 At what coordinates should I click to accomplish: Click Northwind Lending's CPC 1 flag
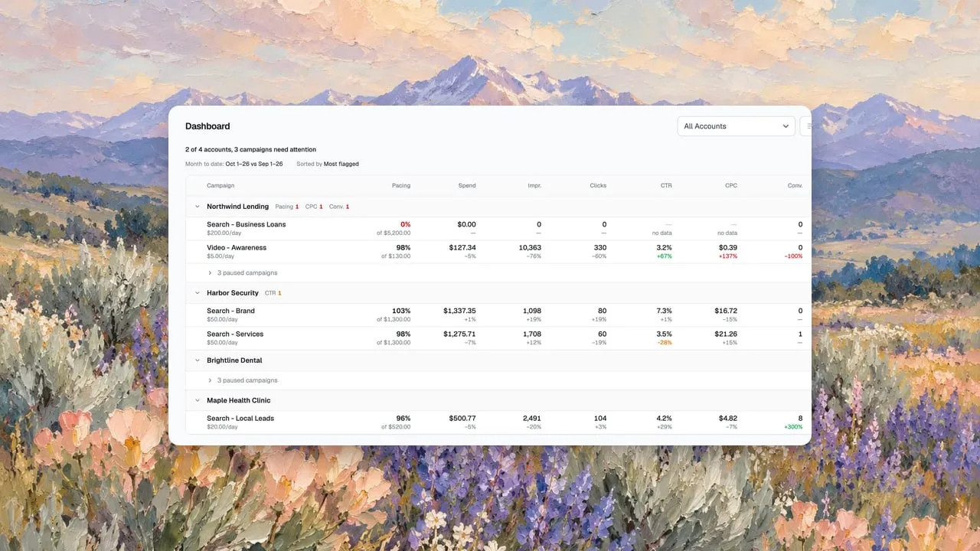point(314,207)
